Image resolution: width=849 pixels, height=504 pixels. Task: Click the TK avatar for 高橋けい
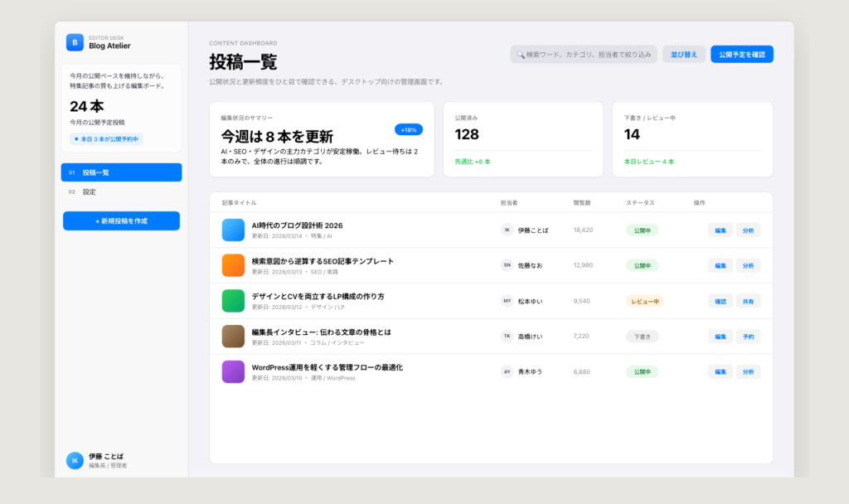point(507,337)
